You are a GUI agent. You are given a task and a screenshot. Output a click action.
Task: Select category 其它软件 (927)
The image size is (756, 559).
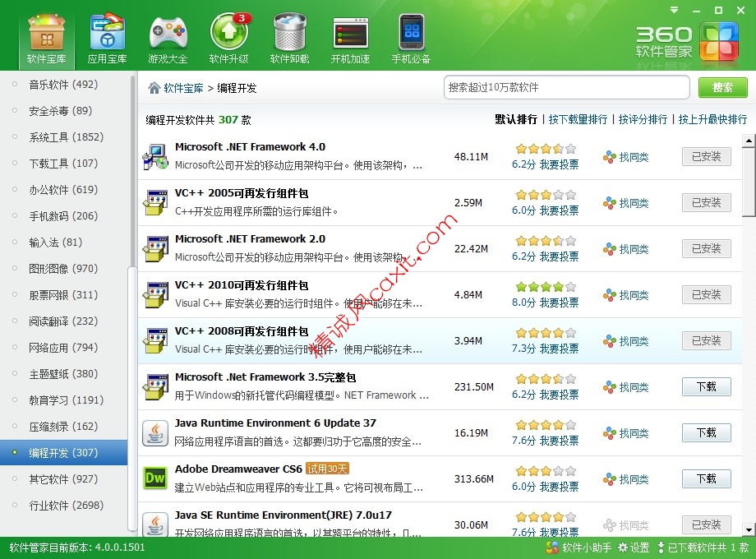[63, 479]
